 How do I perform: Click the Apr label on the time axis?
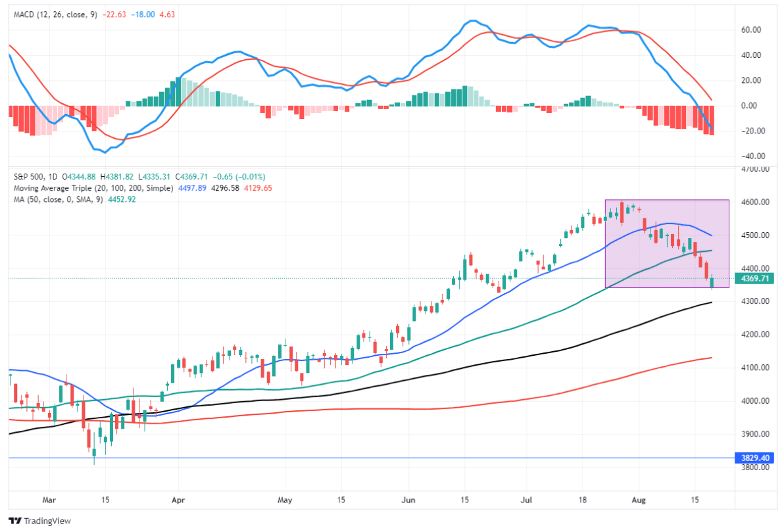click(178, 500)
